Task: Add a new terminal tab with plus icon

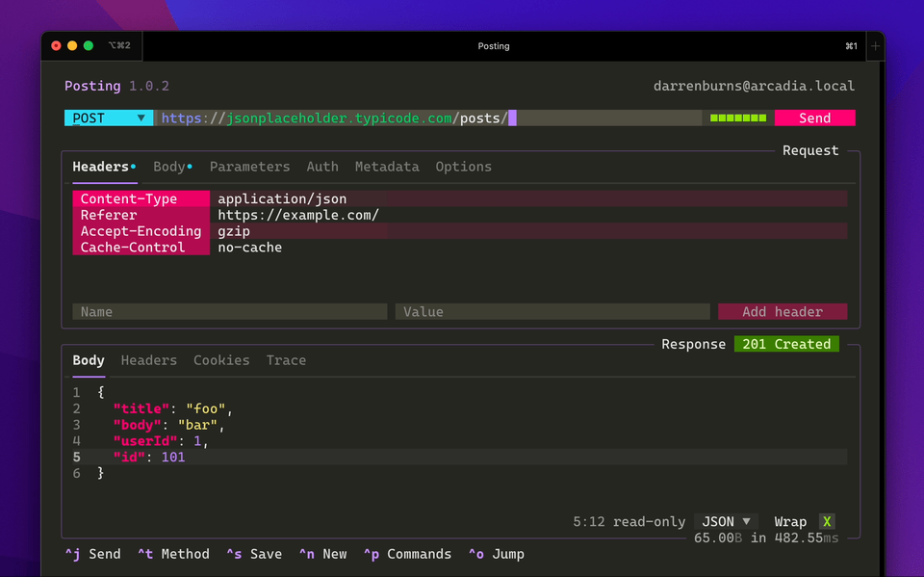Action: tap(876, 46)
